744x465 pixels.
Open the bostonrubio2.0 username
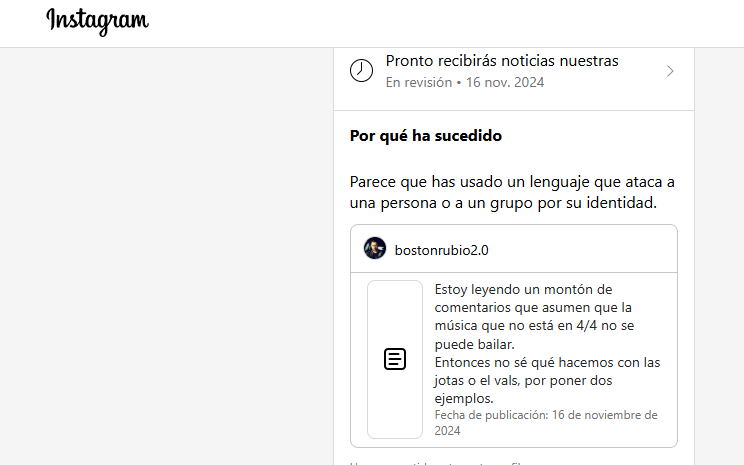(441, 250)
